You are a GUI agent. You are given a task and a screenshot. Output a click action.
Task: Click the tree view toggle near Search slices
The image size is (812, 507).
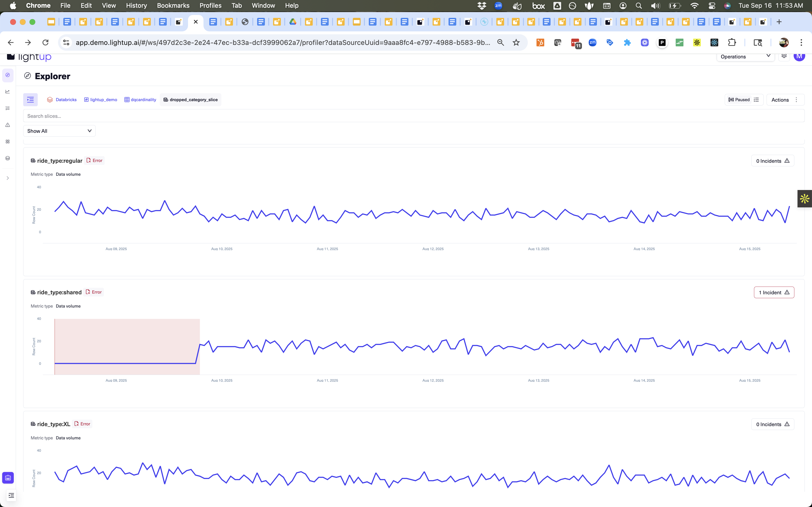(x=30, y=99)
